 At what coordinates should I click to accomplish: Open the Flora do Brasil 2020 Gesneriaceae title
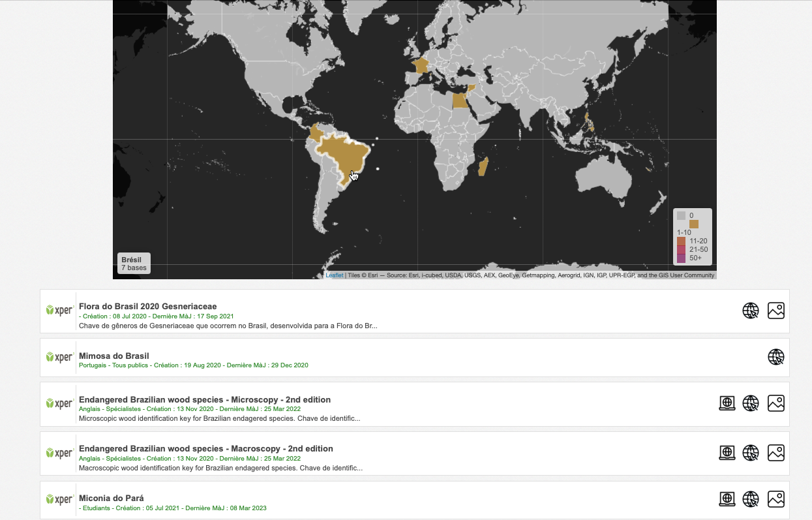pos(147,306)
